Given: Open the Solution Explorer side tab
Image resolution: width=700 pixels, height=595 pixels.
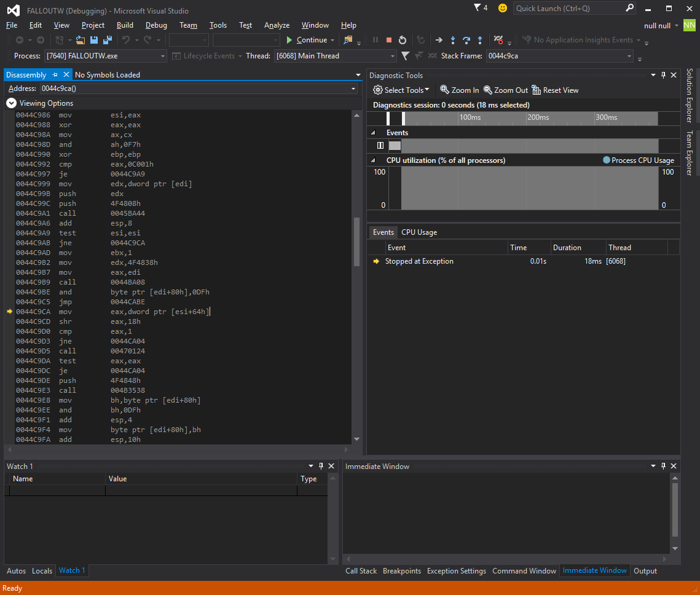Looking at the screenshot, I should point(690,95).
